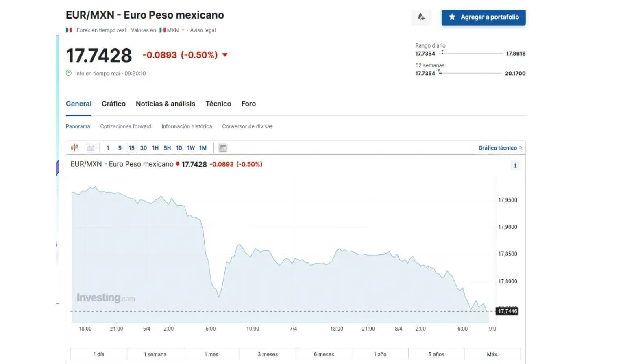Click the Rango diario range slider
Screen dimensions: 625x364
(x=470, y=53)
